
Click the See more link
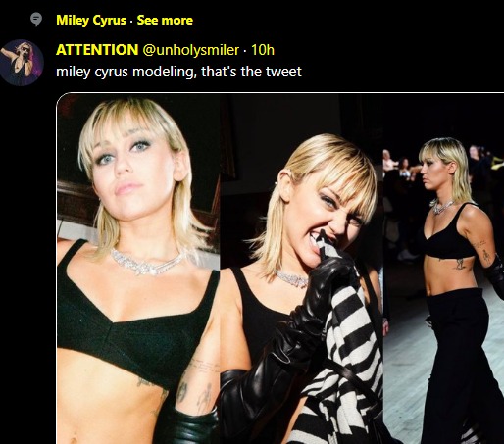pos(165,20)
